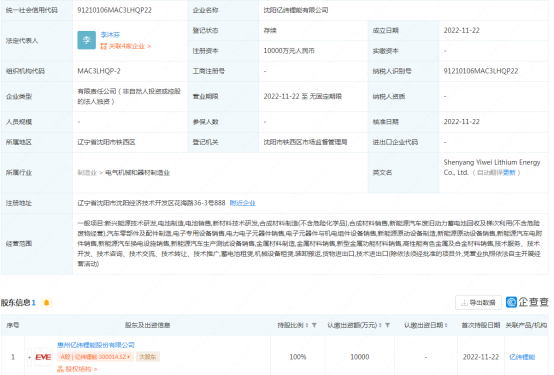
Task: Click the 制造业 industry breadcrumb
Action: [x=87, y=172]
